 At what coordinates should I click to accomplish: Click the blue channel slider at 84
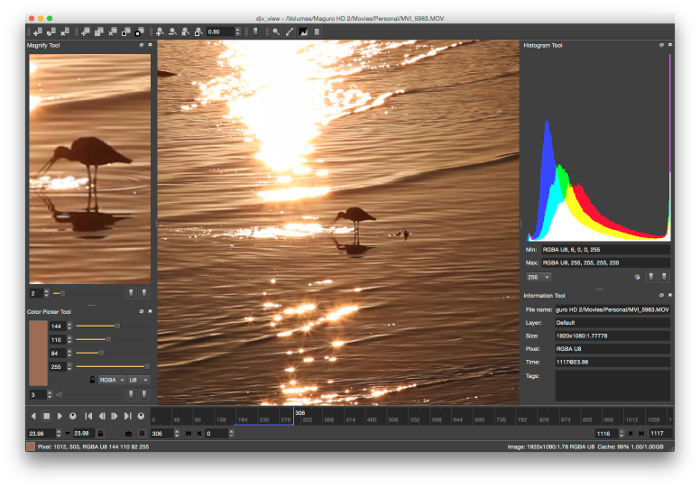[x=113, y=353]
